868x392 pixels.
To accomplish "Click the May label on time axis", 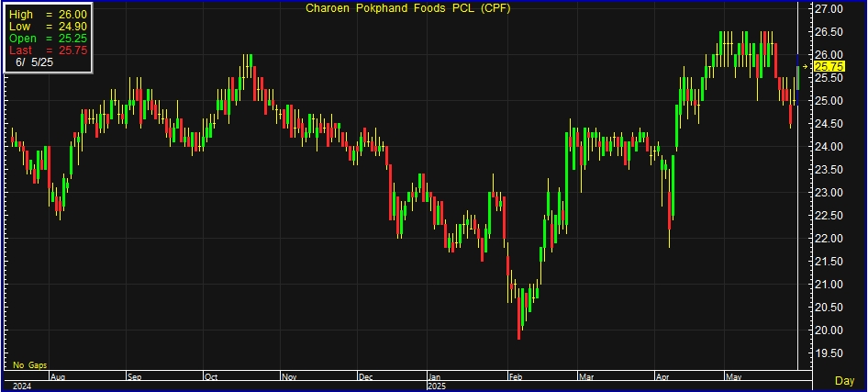I will (733, 377).
